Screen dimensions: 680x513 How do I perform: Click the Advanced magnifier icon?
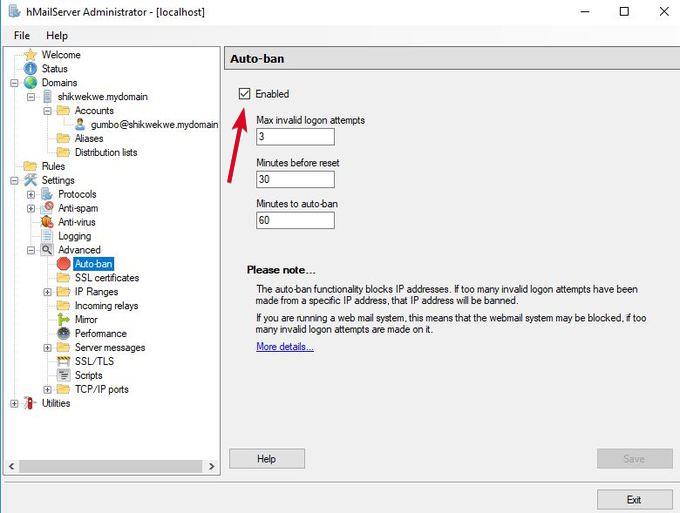click(x=47, y=250)
